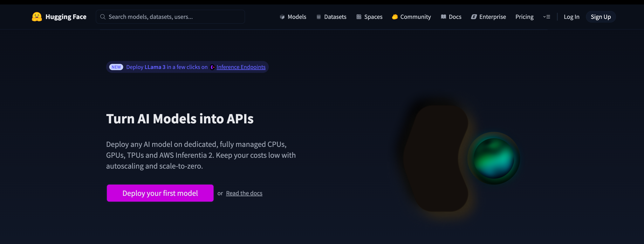
Task: Expand the more navigation menu
Action: [546, 17]
